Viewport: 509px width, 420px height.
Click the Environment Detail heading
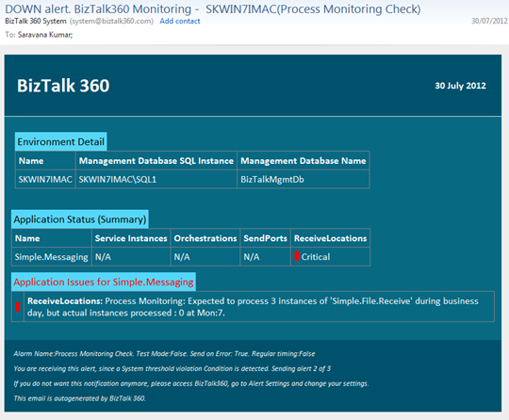60,142
